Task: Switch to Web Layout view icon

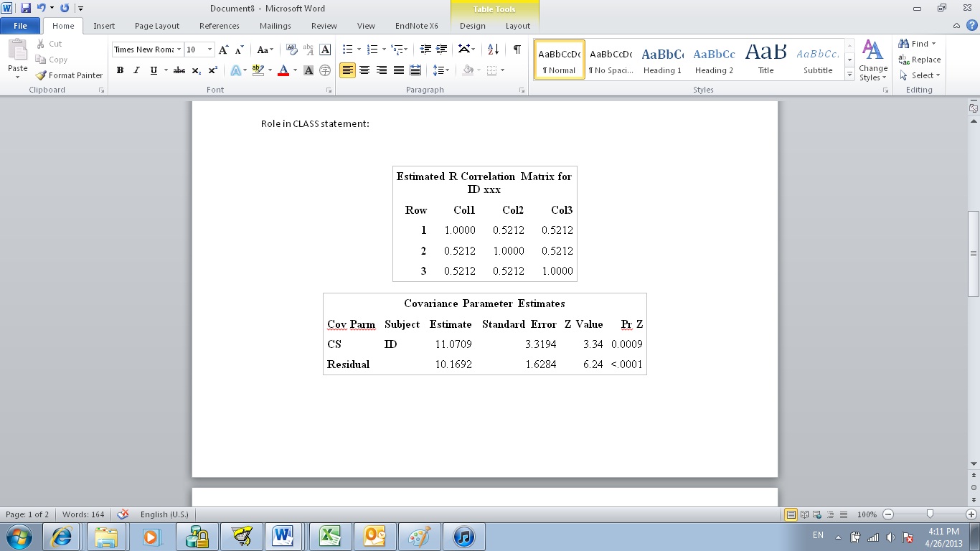Action: [x=816, y=514]
